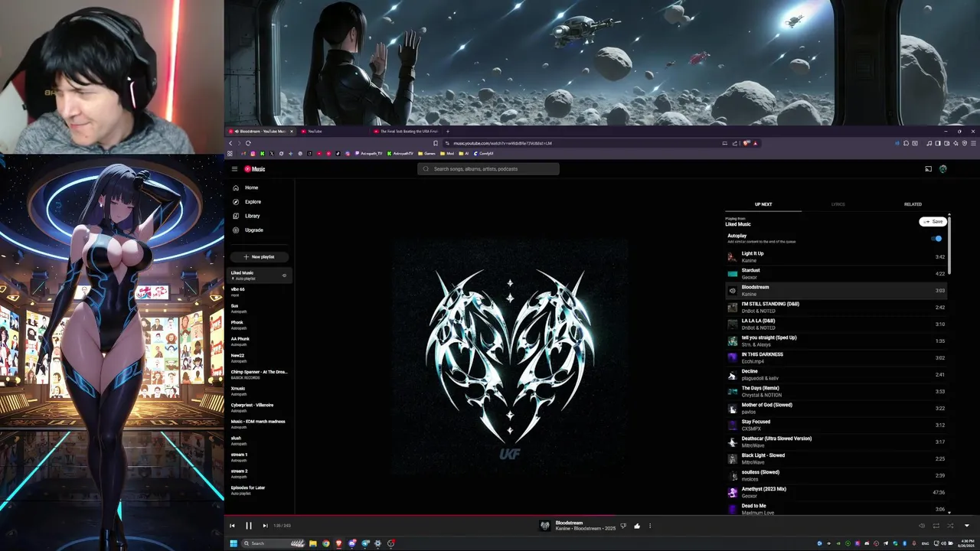Switch to the Up Next tab

(763, 204)
